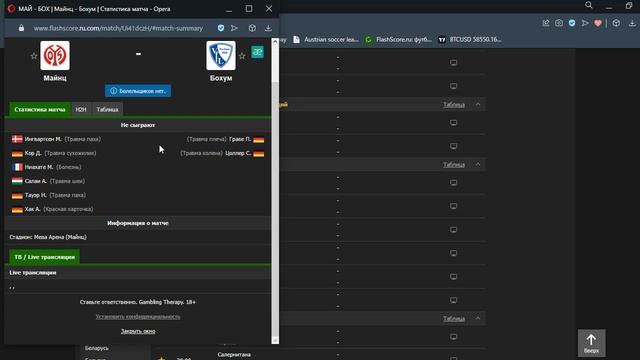640x360 pixels.
Task: Click the popup scrollbar down arrow
Action: click(275, 340)
